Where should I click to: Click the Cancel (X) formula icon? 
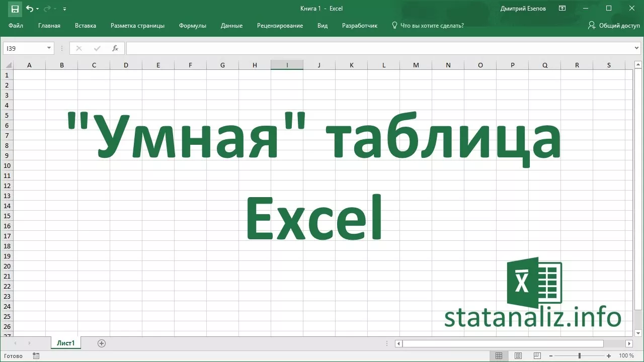(79, 48)
